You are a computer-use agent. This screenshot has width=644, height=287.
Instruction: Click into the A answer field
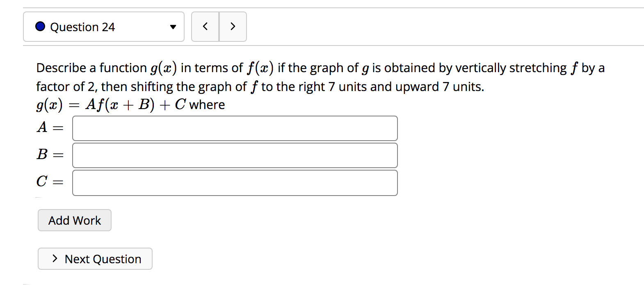234,128
